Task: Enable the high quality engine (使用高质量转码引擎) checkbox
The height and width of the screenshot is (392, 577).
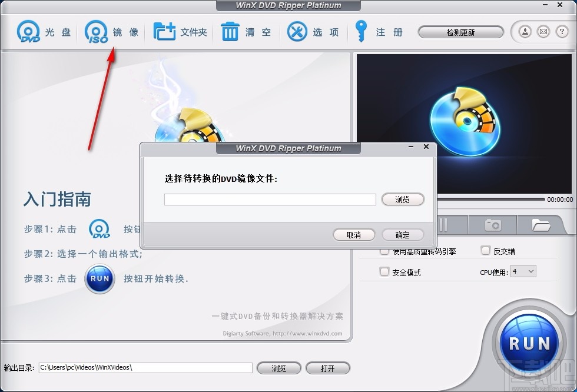Action: click(383, 250)
